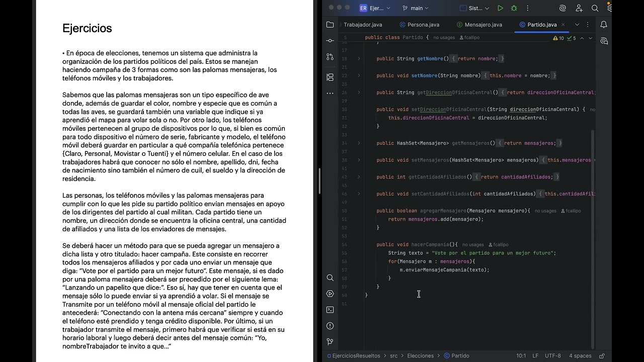The height and width of the screenshot is (362, 644).
Task: Expand folded setNombre method at line 22
Action: coord(359,75)
